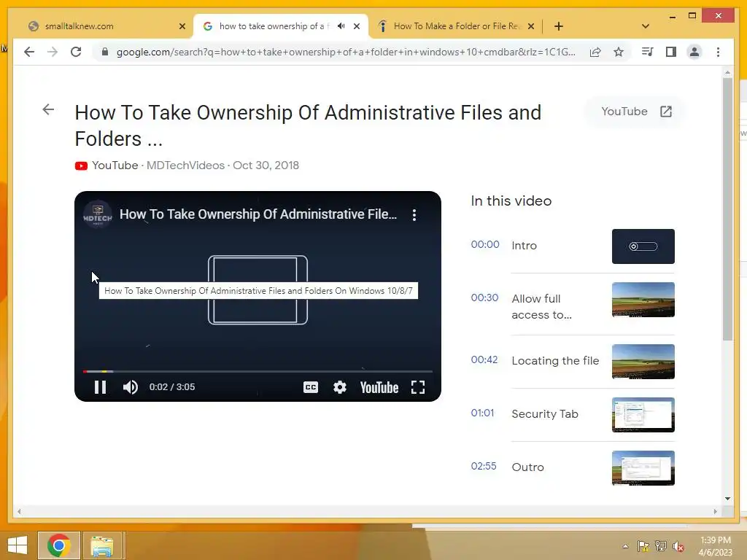Open File Explorer from taskbar
Image resolution: width=747 pixels, height=560 pixels.
point(102,545)
